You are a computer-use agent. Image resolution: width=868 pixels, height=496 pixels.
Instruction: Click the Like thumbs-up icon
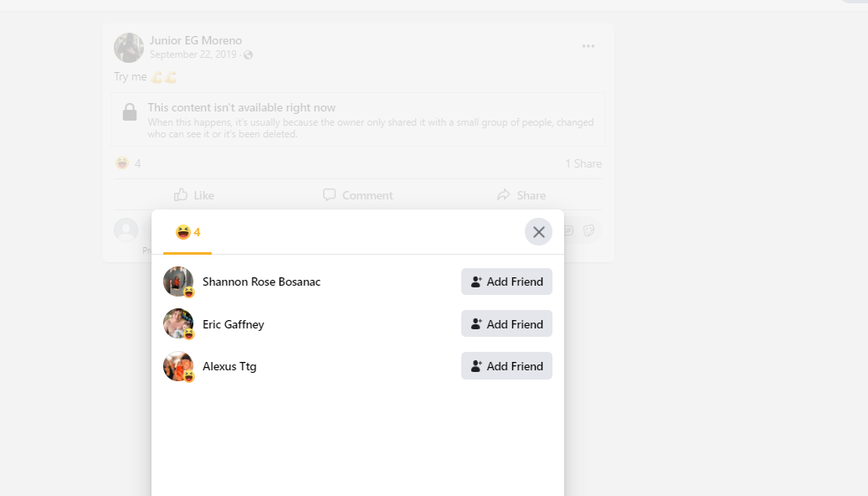(181, 194)
